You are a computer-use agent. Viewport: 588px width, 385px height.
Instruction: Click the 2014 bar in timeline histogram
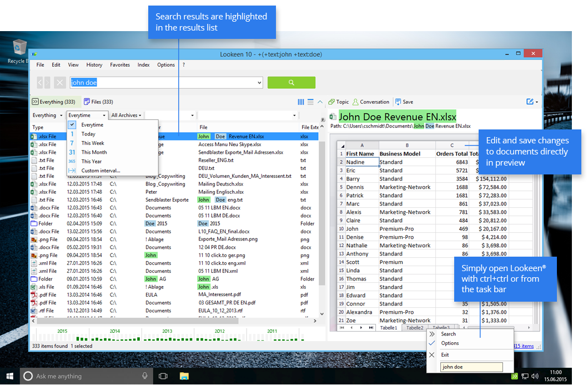[x=114, y=334]
